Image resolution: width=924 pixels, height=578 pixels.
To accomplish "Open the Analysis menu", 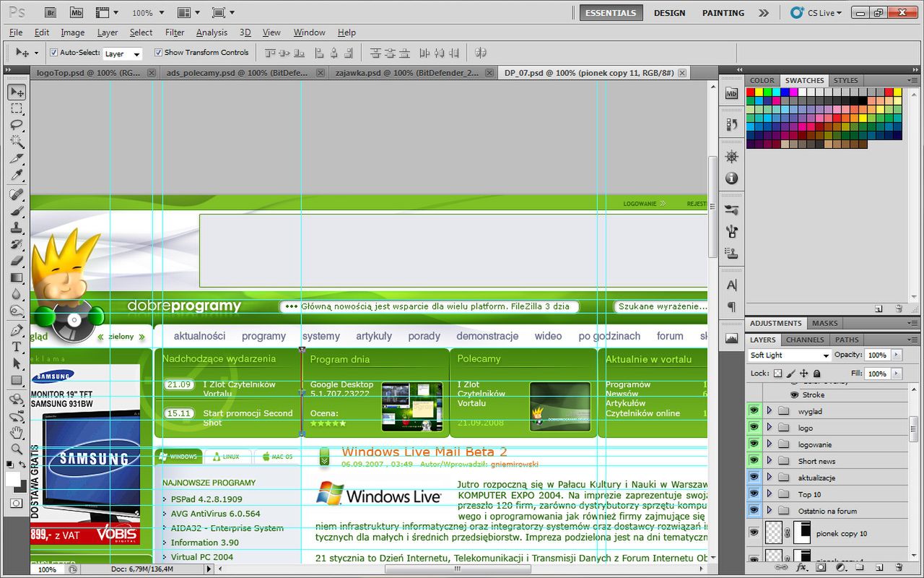I will pos(212,33).
